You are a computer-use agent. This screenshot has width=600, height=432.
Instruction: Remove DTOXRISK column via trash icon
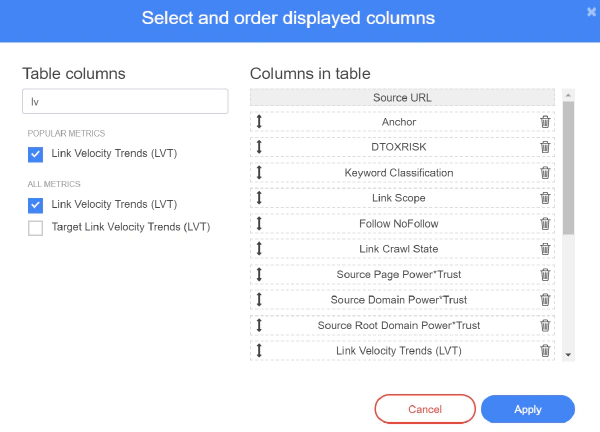[545, 147]
